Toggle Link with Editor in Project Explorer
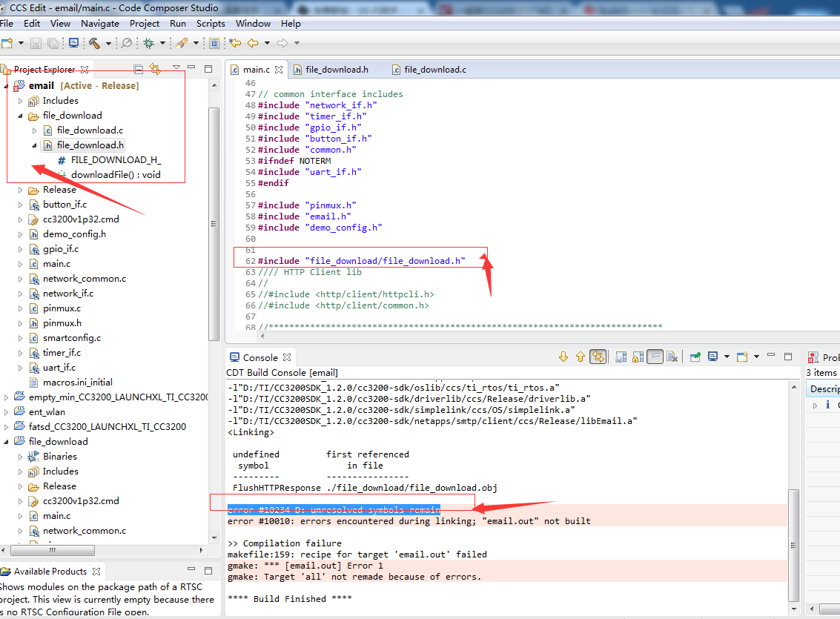The image size is (840, 619). 155,69
